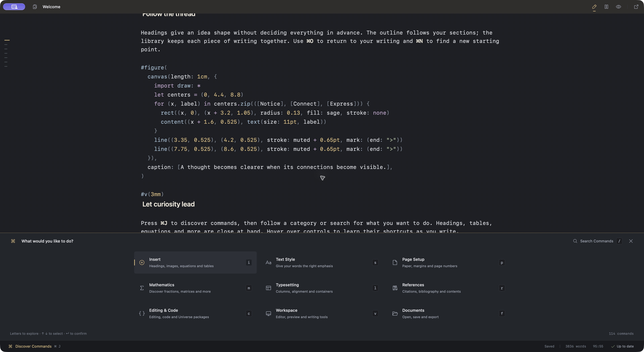Open the Insert command category

coord(195,262)
